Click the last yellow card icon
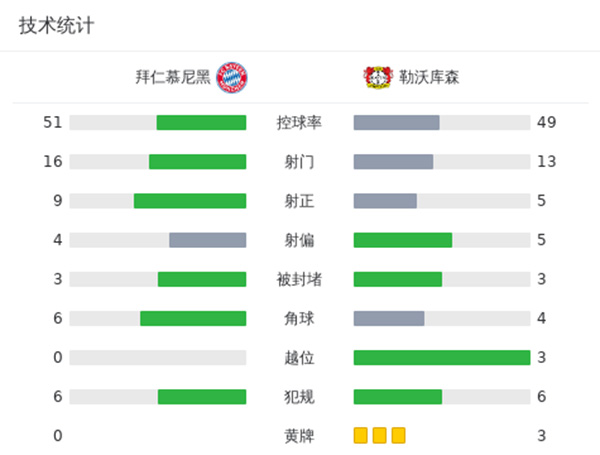Image resolution: width=600 pixels, height=455 pixels. pos(398,435)
